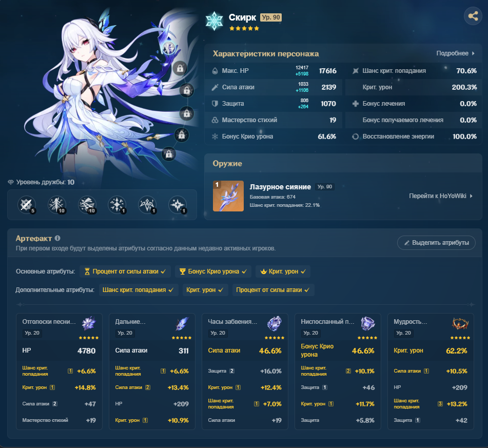Toggle main attribute Бонус Крио урона
The height and width of the screenshot is (448, 488).
coord(213,271)
